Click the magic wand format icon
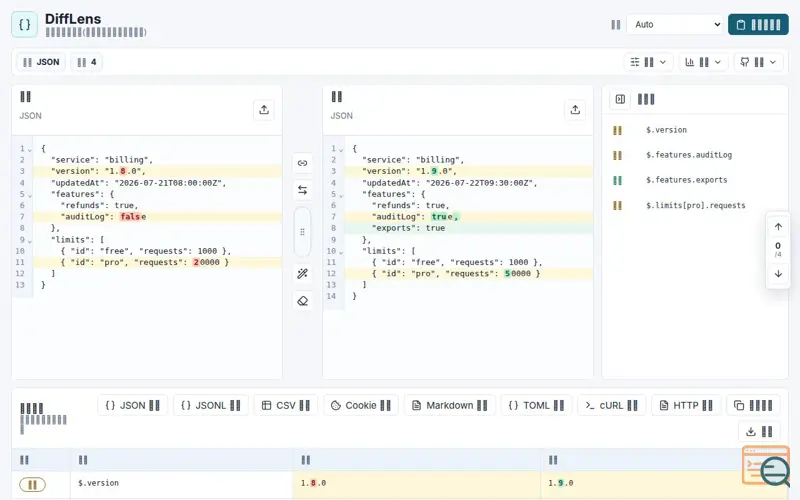Screen dimensions: 800x500 tap(303, 274)
